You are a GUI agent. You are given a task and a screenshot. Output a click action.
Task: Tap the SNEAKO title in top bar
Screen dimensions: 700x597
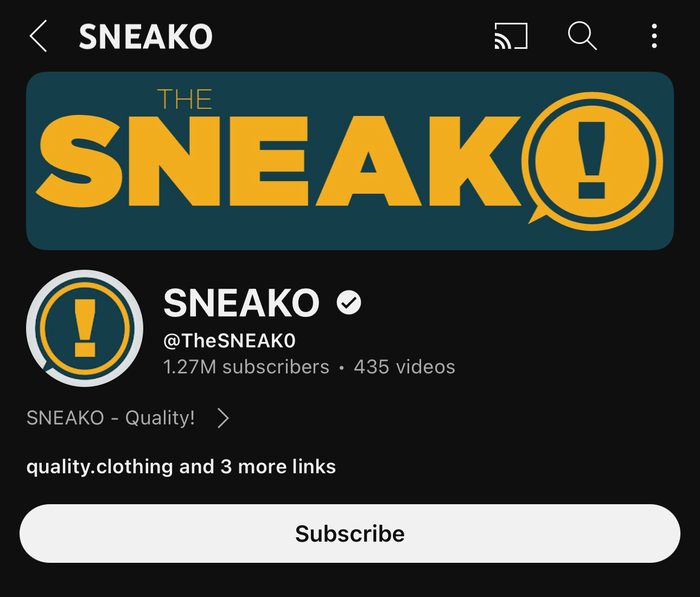click(x=145, y=37)
